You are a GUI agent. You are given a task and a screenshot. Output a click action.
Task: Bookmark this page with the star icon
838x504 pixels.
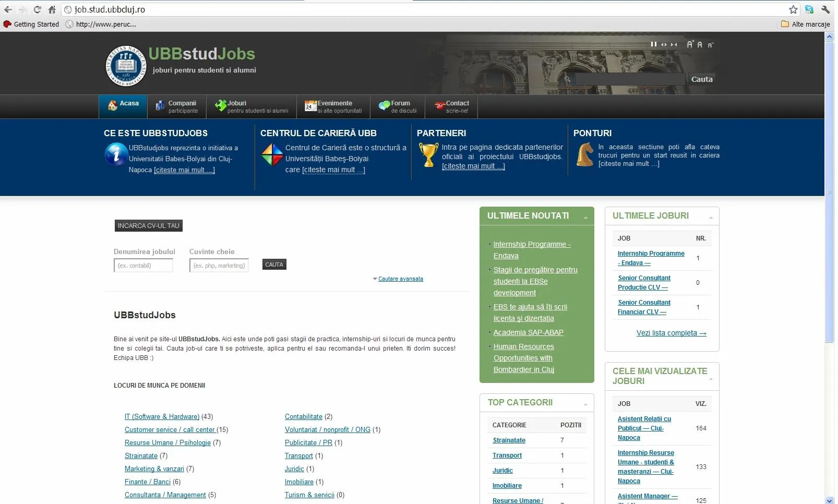point(793,9)
